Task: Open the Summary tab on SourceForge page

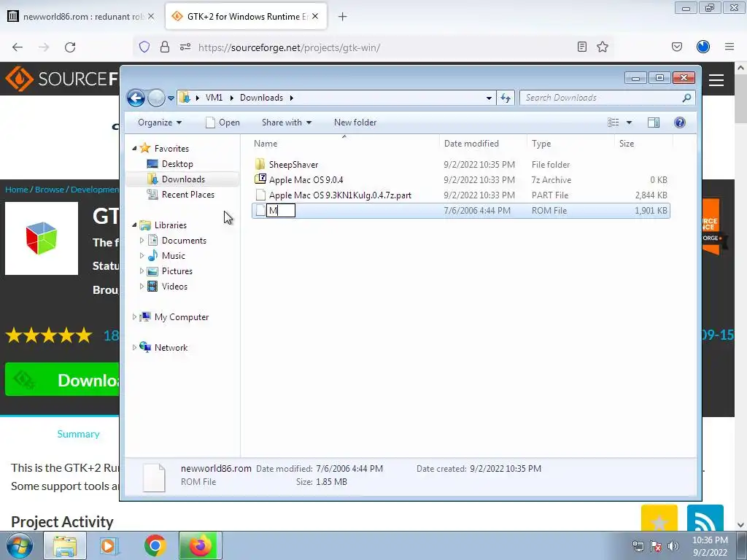Action: [79, 434]
